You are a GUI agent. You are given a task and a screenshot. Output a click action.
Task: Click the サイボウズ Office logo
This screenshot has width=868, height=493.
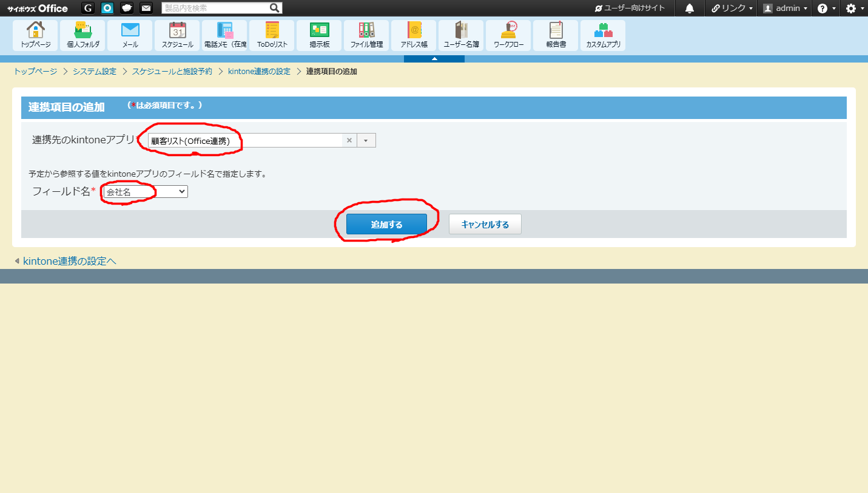pyautogui.click(x=38, y=8)
